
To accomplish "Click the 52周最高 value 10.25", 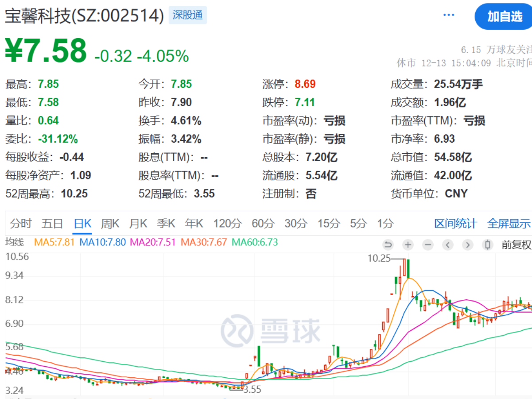I will click(x=74, y=194).
